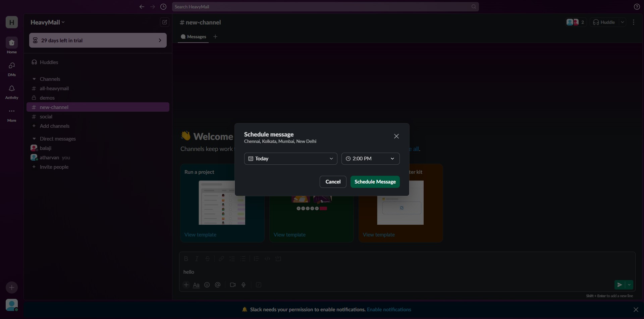Go to Home in the sidebar
Image resolution: width=644 pixels, height=319 pixels.
tap(12, 46)
